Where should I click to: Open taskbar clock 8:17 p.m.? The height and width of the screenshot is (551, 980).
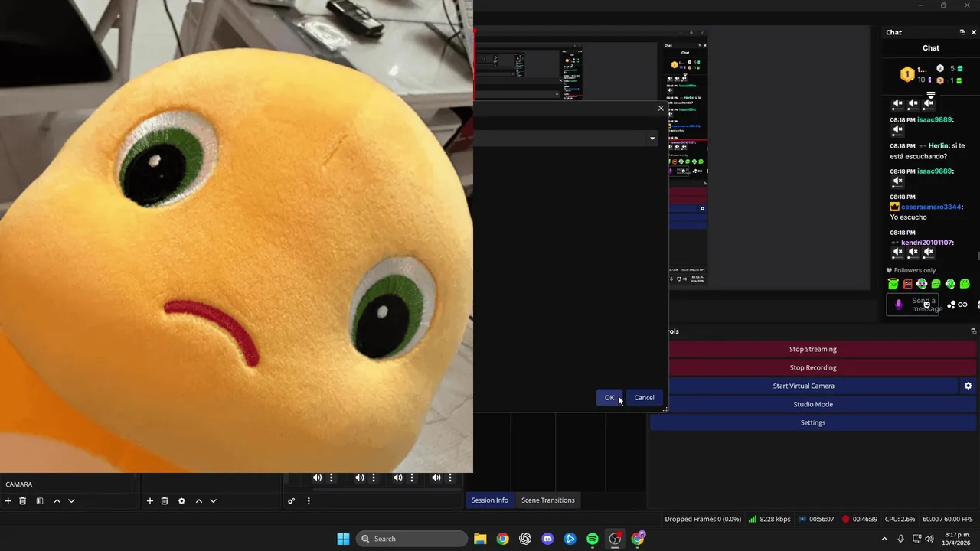(957, 539)
